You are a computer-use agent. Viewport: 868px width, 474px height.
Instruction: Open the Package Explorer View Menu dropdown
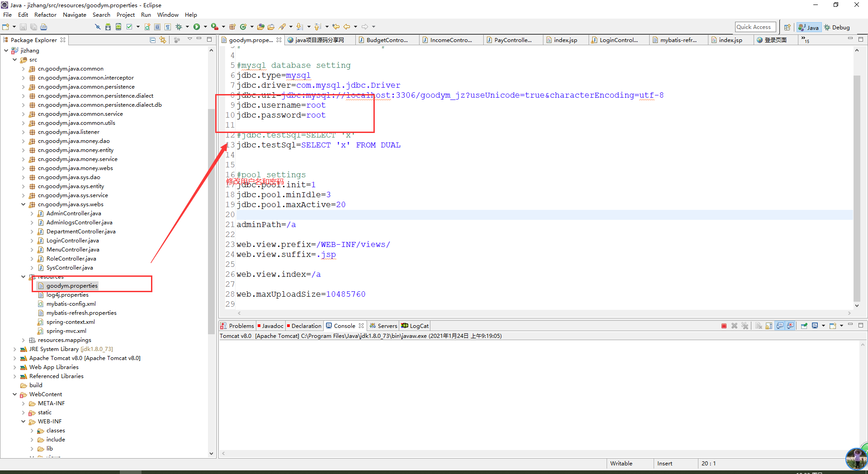click(x=190, y=39)
